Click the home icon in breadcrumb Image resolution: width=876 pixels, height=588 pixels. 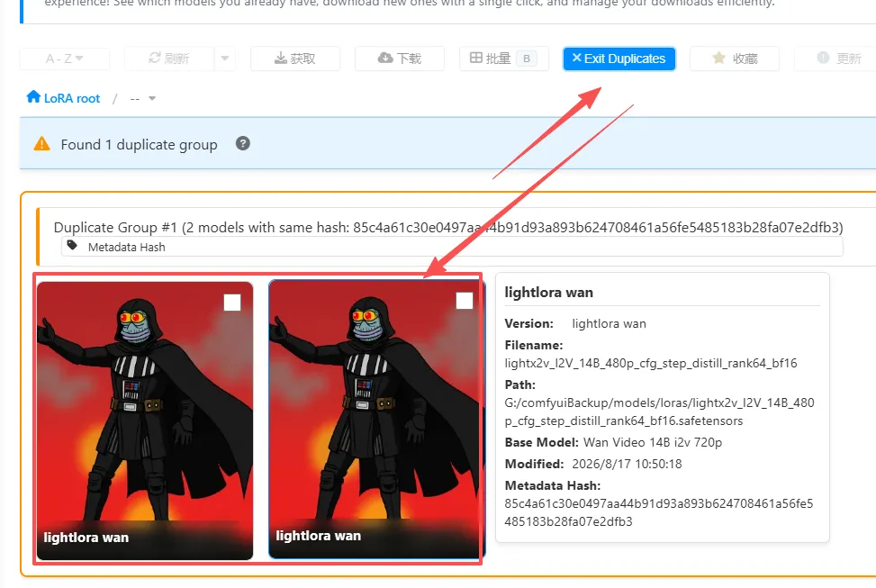33,97
